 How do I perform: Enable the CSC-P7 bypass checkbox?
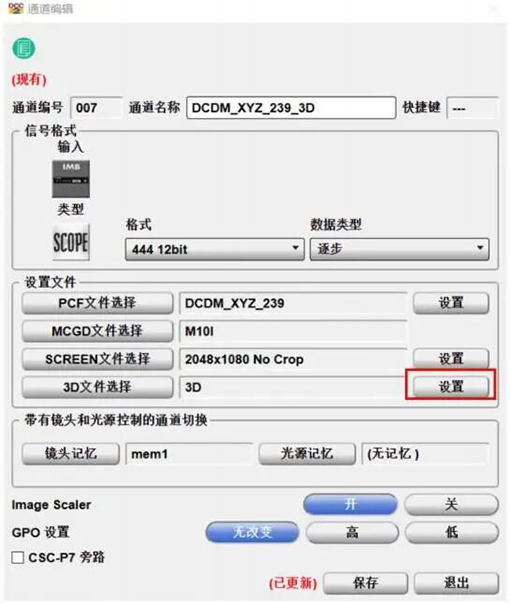[17, 557]
